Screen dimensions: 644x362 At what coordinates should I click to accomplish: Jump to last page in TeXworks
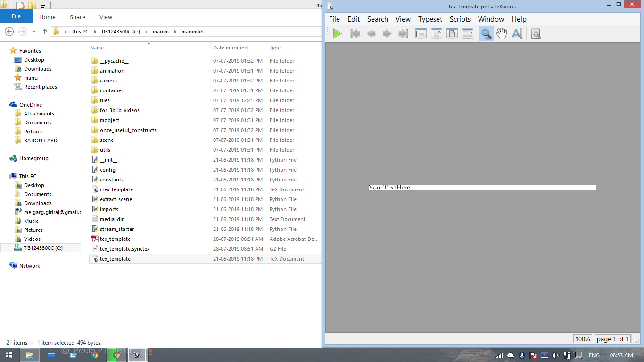pyautogui.click(x=403, y=33)
